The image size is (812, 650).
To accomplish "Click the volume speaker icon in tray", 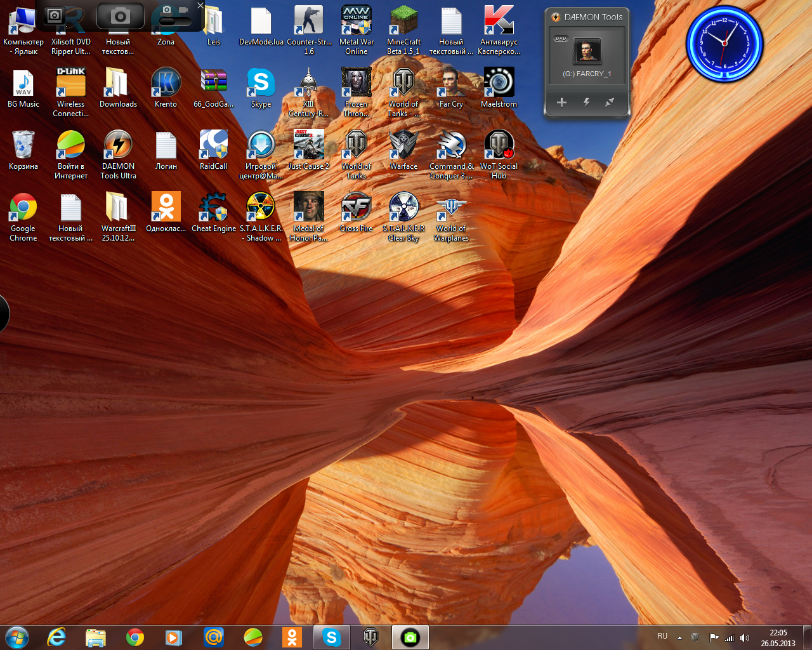I will 745,638.
